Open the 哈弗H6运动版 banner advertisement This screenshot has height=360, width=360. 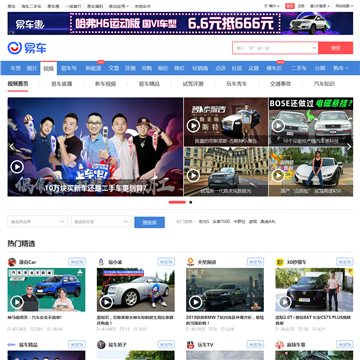point(180,23)
